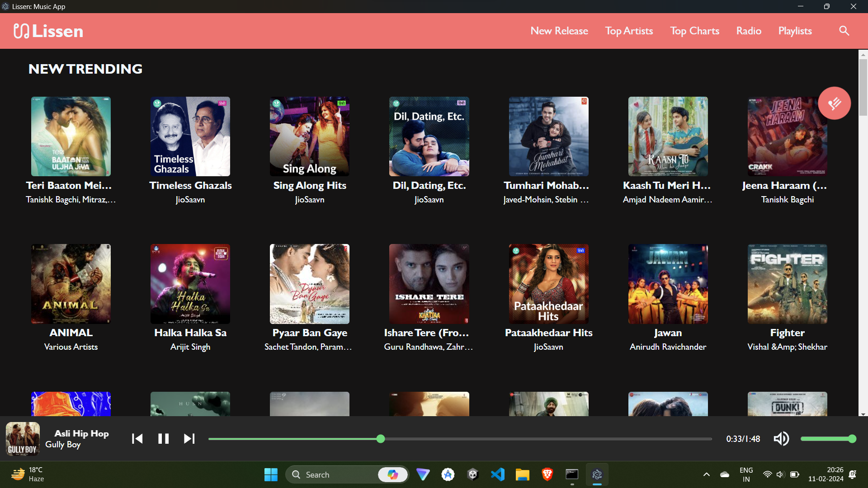Image resolution: width=868 pixels, height=488 pixels.
Task: Open the search magnifier icon in header
Action: pos(844,31)
